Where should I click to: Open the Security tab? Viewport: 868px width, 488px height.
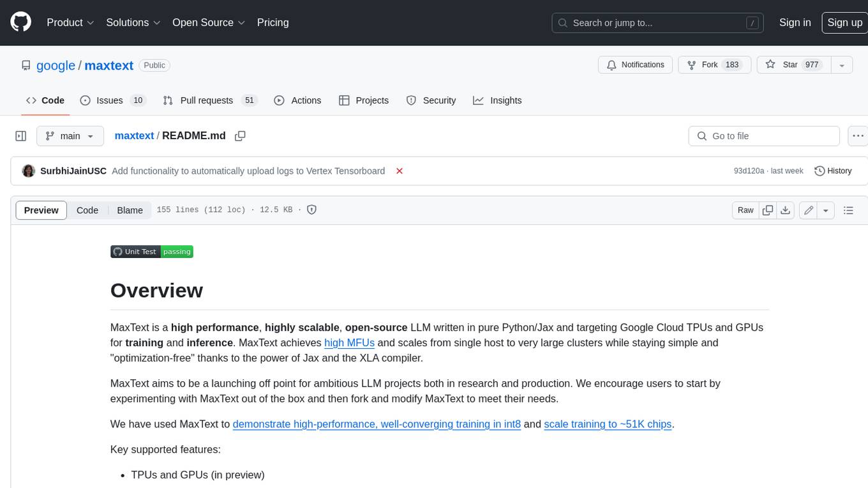coord(431,100)
